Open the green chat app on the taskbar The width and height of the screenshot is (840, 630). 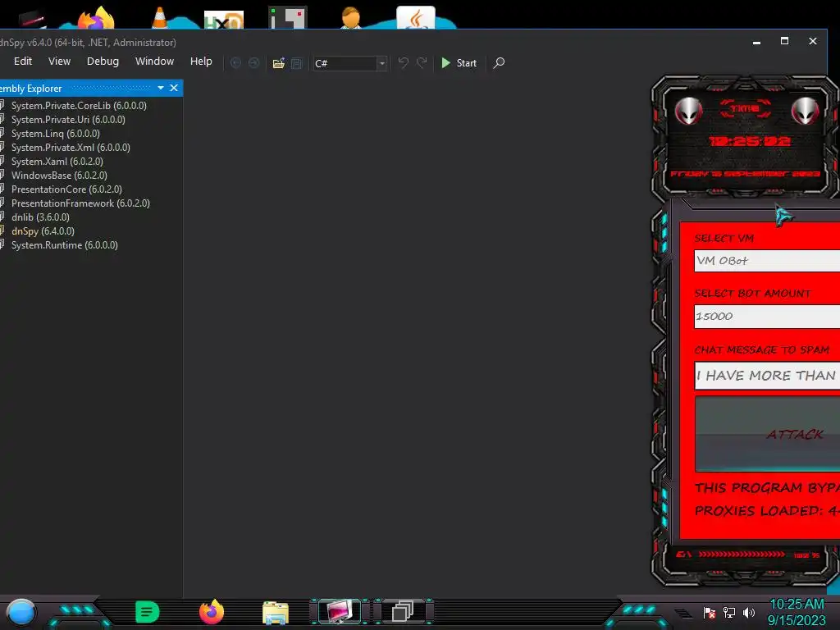click(x=148, y=612)
